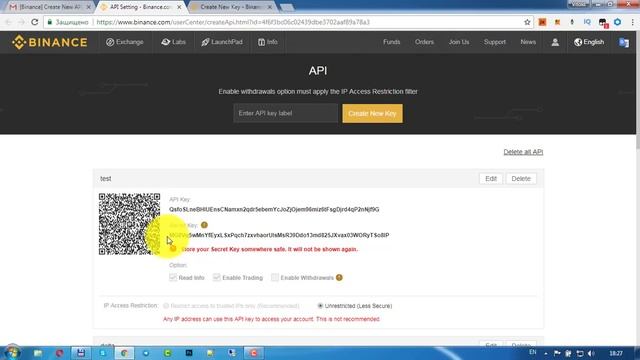Select the API Key string text
Viewport: 640px width, 360px height.
pyautogui.click(x=274, y=209)
